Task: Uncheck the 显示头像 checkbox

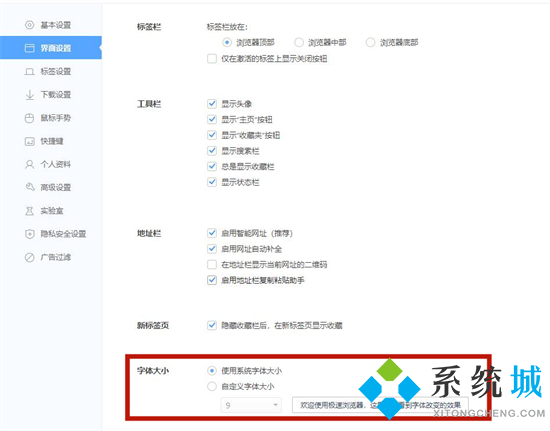Action: pos(212,103)
